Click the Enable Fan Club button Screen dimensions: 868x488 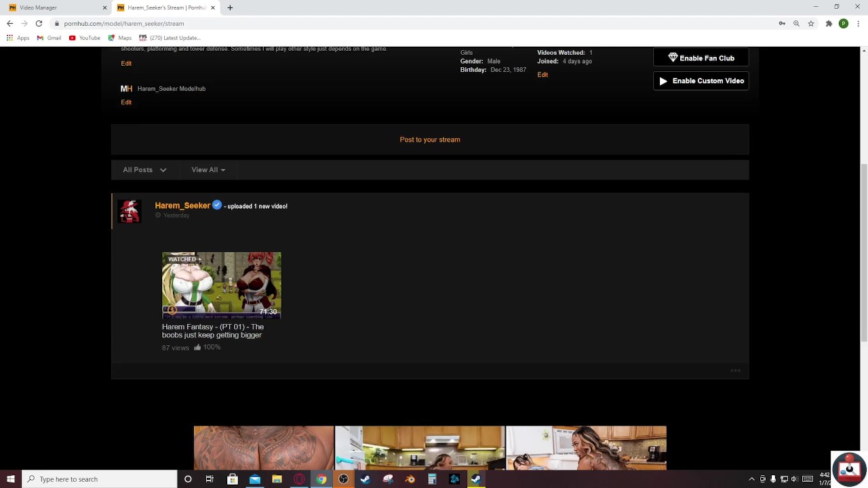(x=701, y=58)
